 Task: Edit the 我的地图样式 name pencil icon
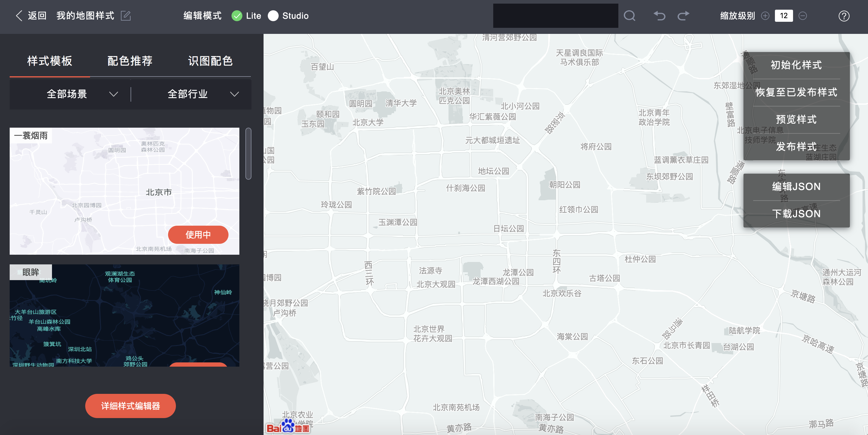[x=126, y=15]
